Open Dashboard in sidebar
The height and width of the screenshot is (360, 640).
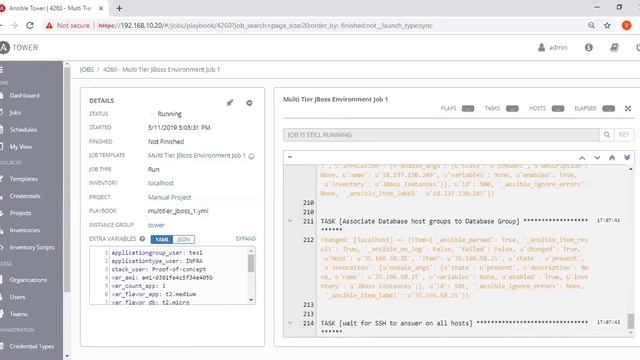24,96
